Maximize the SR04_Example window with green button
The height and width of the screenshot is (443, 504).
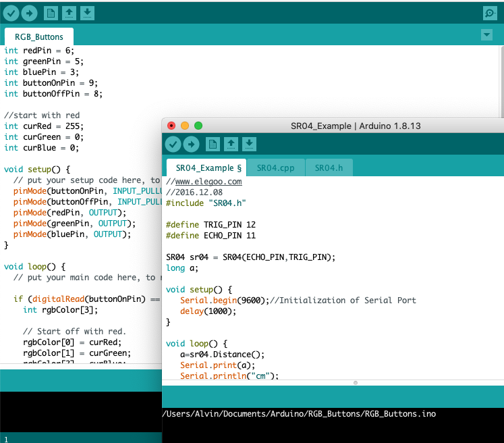tap(198, 126)
